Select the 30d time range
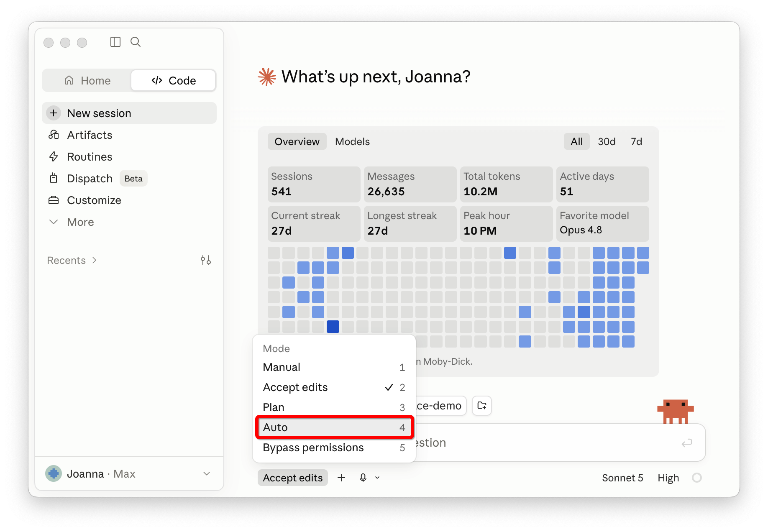The width and height of the screenshot is (768, 532). pyautogui.click(x=607, y=141)
